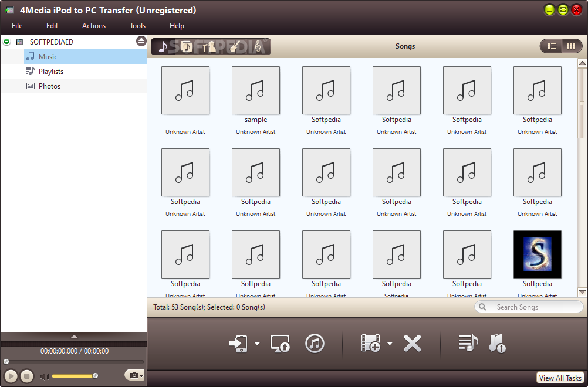Click the playback progress seek bar
588x387 pixels.
(74, 362)
